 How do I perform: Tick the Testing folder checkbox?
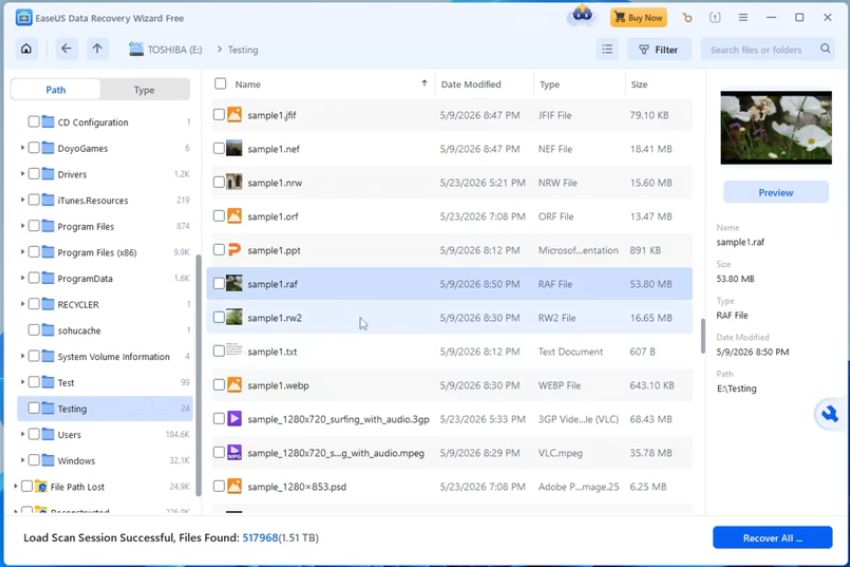point(34,408)
